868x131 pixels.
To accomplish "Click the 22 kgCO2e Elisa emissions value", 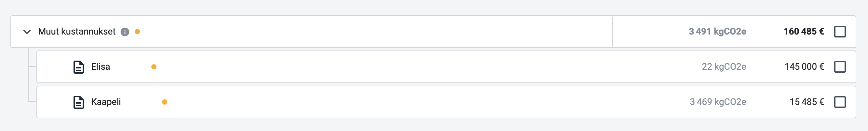I will (724, 67).
